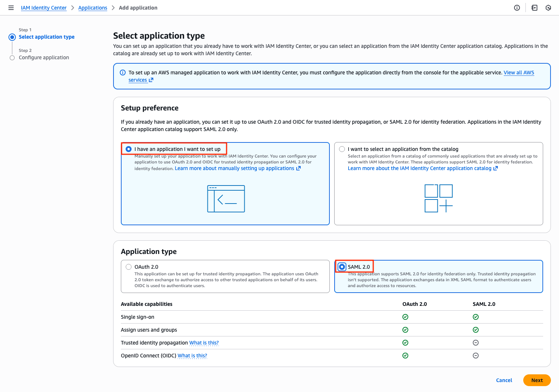Proceed with the Next button
The height and width of the screenshot is (392, 559).
[537, 380]
